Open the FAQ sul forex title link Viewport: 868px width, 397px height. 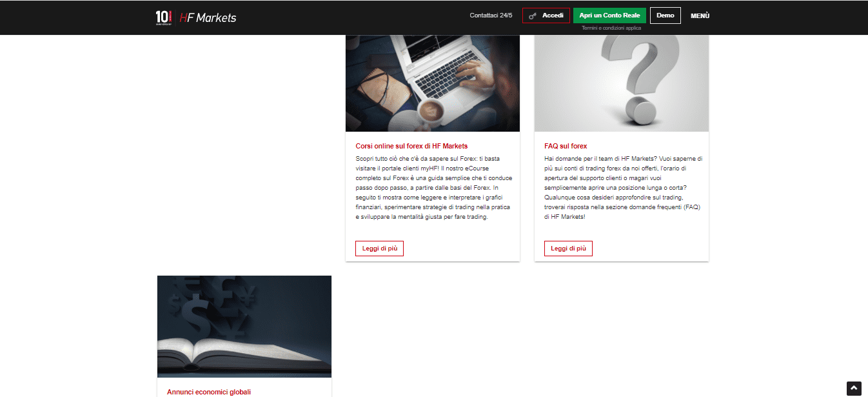(x=566, y=147)
